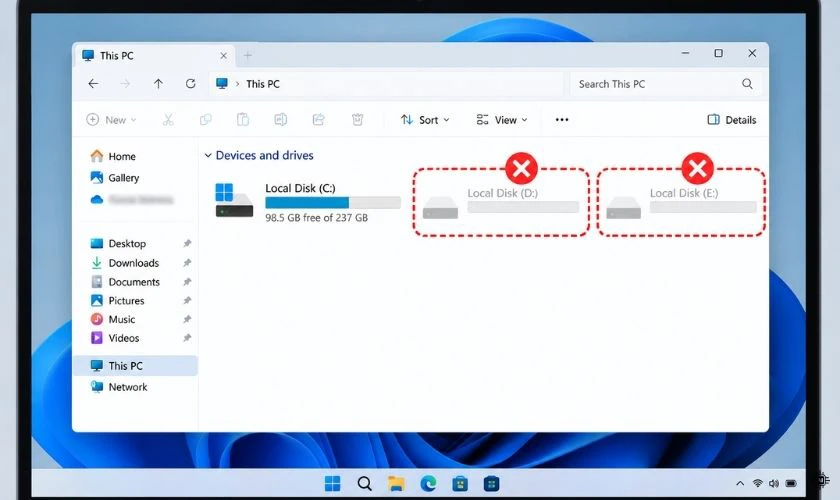Click the volume speaker tray icon
Viewport: 840px width, 500px height.
click(x=774, y=483)
